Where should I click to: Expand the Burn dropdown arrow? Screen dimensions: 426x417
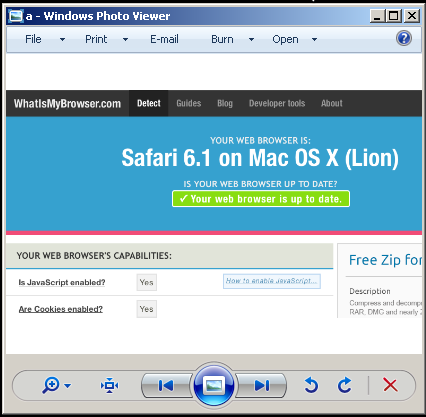pos(251,40)
